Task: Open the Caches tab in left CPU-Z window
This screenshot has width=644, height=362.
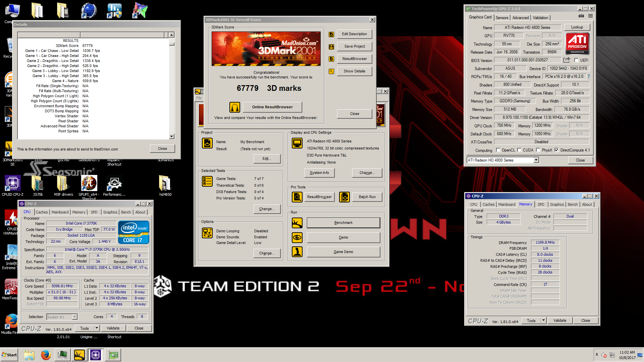Action: pyautogui.click(x=42, y=212)
